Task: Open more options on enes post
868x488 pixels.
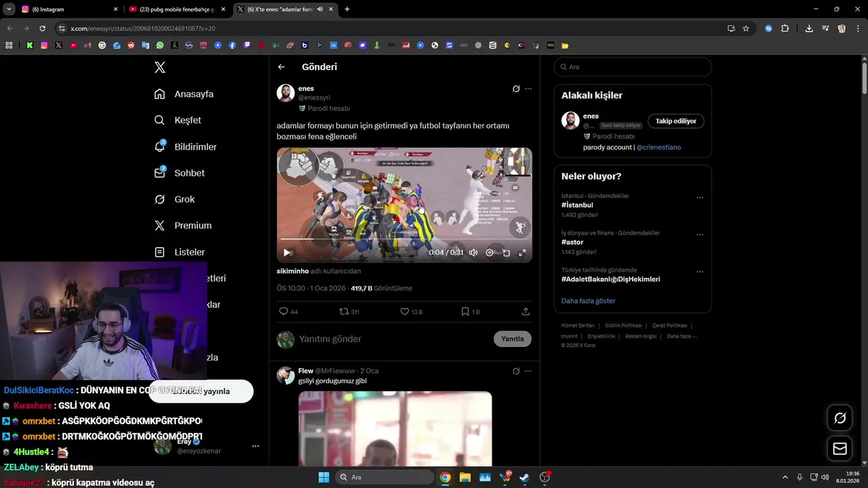Action: (x=528, y=89)
